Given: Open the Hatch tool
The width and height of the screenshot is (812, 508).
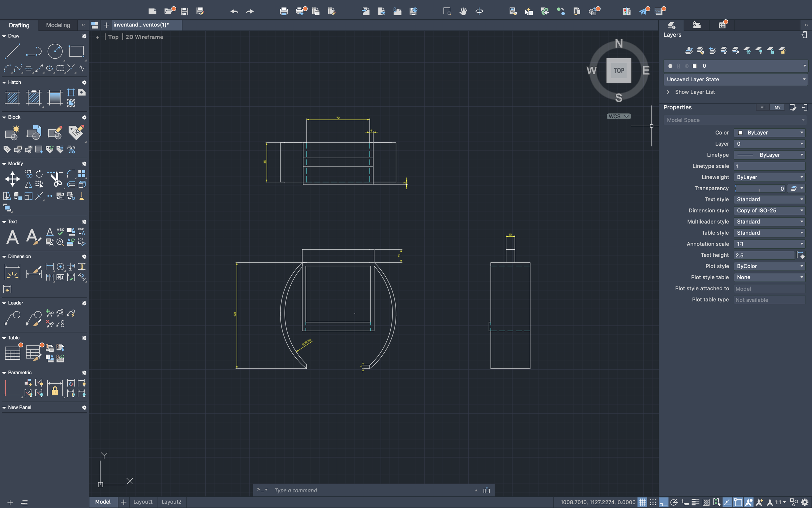Looking at the screenshot, I should click(x=13, y=98).
